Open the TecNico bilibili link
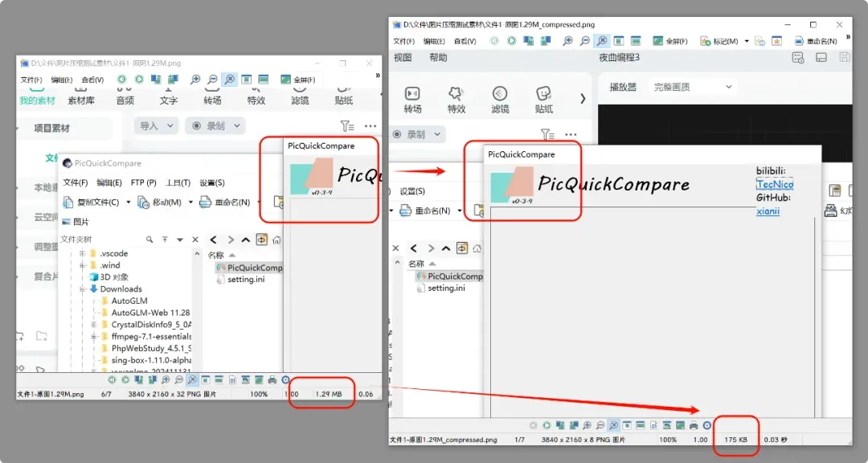868x463 pixels. (775, 184)
